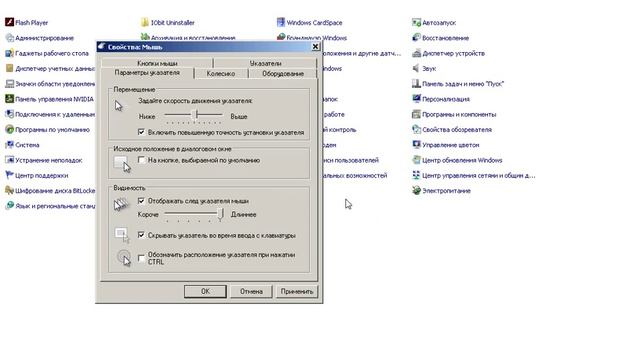Switch to Указатели tab
Screen dimensions: 640x360
pyautogui.click(x=265, y=63)
